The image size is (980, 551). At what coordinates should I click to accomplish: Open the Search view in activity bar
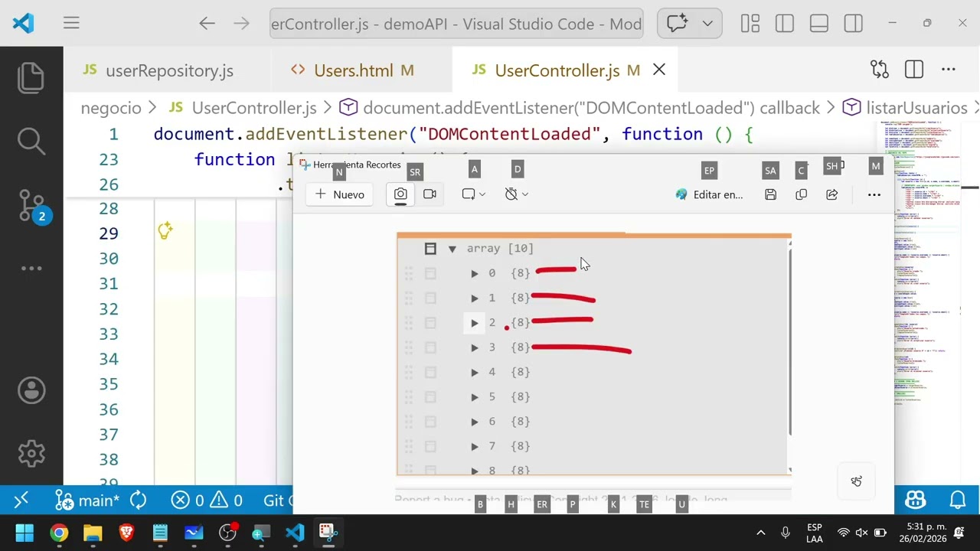click(x=31, y=141)
